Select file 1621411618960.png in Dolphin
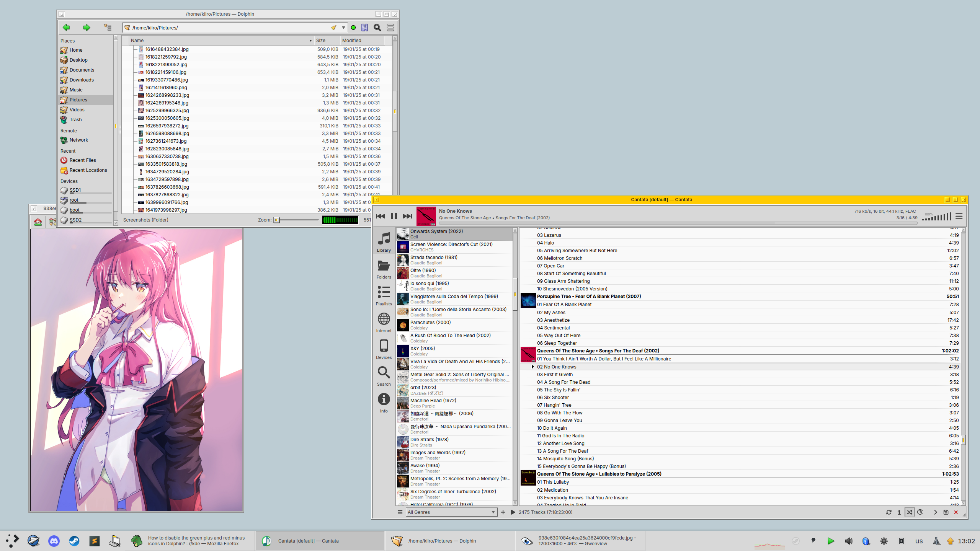The width and height of the screenshot is (980, 551). click(x=166, y=88)
